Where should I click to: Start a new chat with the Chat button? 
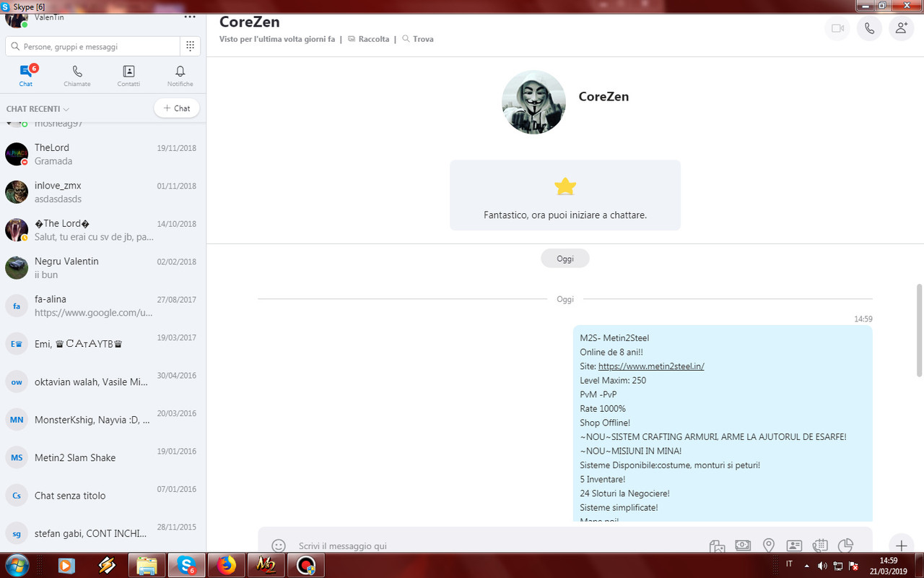(x=176, y=108)
